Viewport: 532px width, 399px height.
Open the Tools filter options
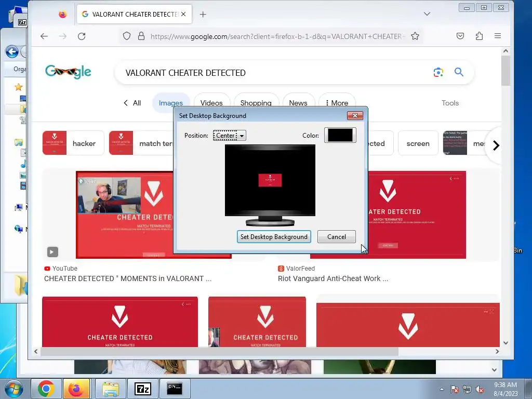click(450, 103)
